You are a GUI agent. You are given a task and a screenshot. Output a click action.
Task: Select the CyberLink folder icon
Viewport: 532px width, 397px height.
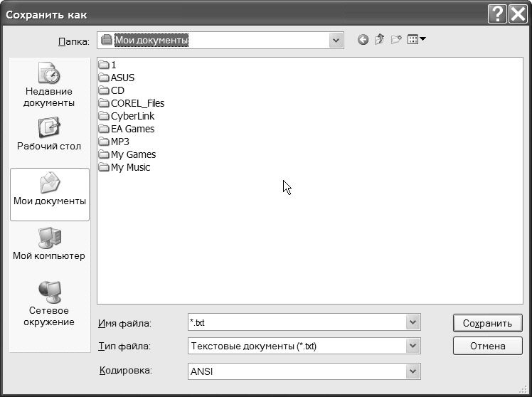[104, 116]
